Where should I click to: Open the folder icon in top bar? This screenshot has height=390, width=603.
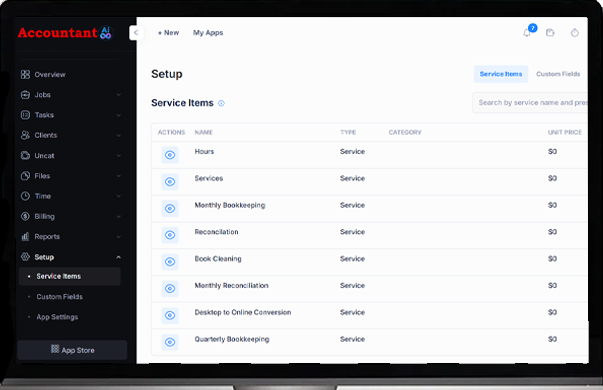tap(550, 33)
